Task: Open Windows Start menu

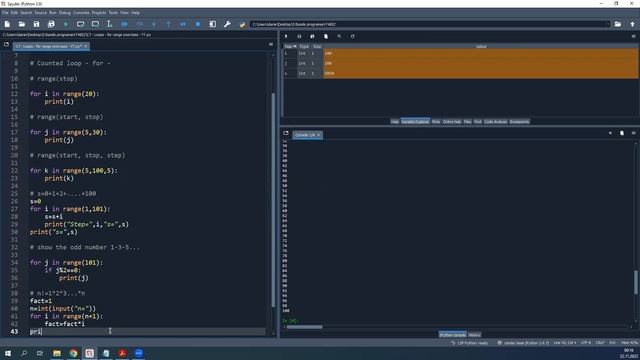Action: (8, 353)
